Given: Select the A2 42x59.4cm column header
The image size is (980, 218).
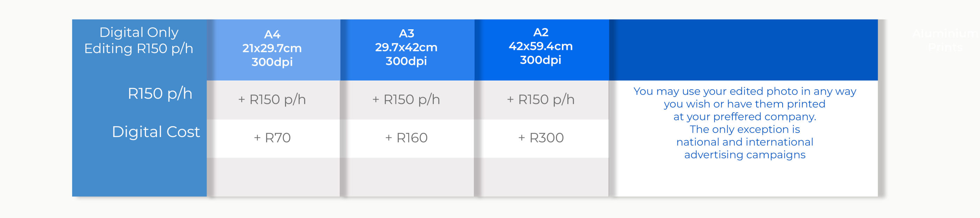Looking at the screenshot, I should 541,46.
